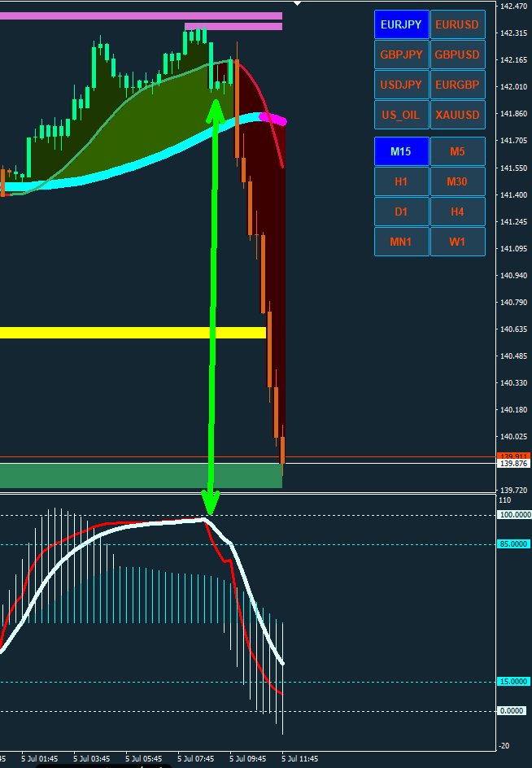Change timeframe to M5

pyautogui.click(x=457, y=151)
